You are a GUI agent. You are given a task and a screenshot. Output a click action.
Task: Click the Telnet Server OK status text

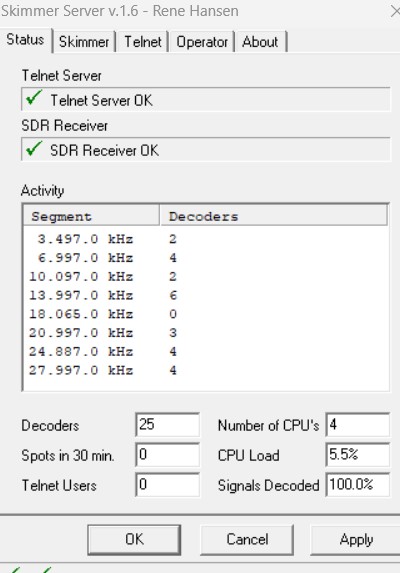(101, 100)
